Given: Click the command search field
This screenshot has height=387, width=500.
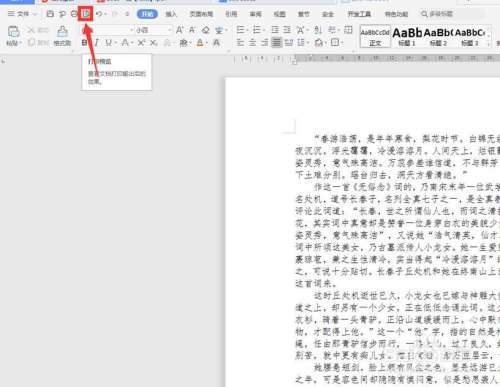Looking at the screenshot, I should point(452,14).
